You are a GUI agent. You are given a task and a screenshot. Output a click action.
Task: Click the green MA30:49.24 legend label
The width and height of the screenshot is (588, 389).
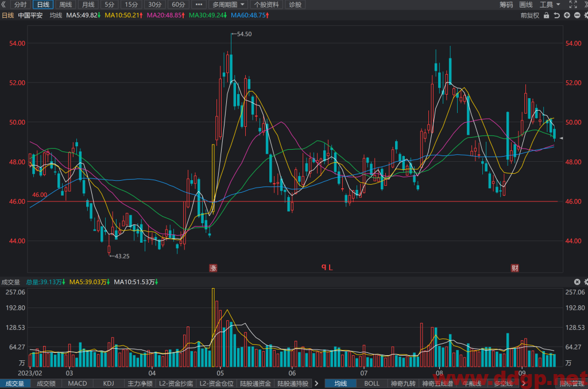coord(207,15)
